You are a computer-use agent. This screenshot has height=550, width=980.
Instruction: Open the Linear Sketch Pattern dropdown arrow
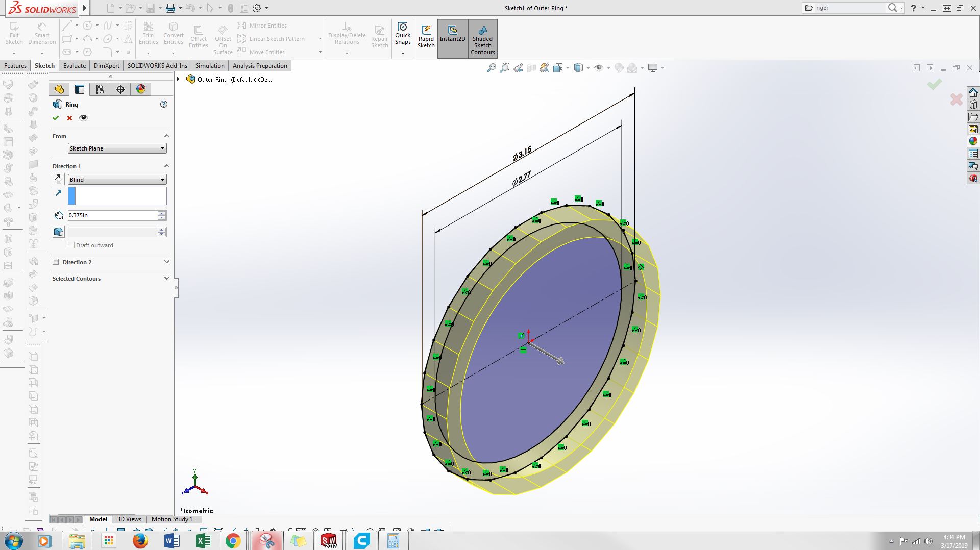(320, 39)
